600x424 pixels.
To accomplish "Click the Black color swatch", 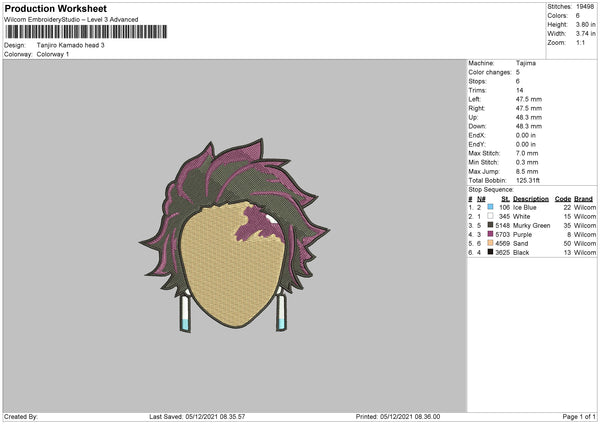I will tap(490, 252).
